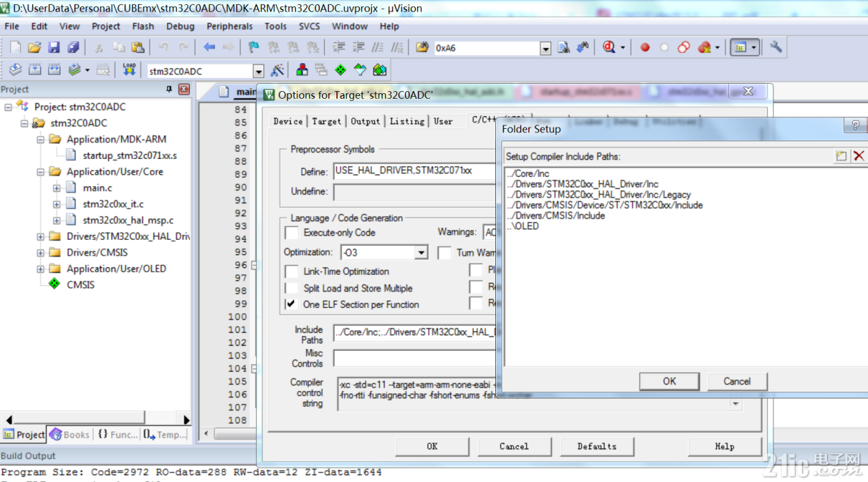The height and width of the screenshot is (482, 868).
Task: Open the Project menu
Action: [x=106, y=26]
